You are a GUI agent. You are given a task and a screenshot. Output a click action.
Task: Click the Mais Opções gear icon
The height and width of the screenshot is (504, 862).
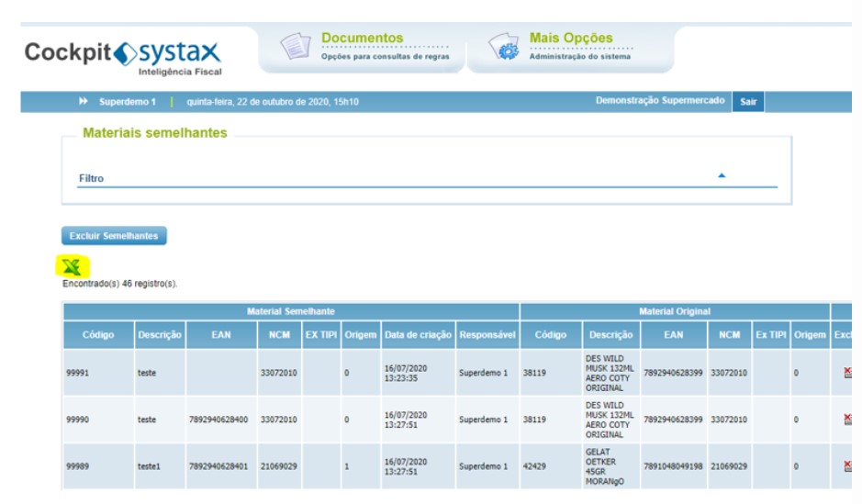tap(504, 46)
